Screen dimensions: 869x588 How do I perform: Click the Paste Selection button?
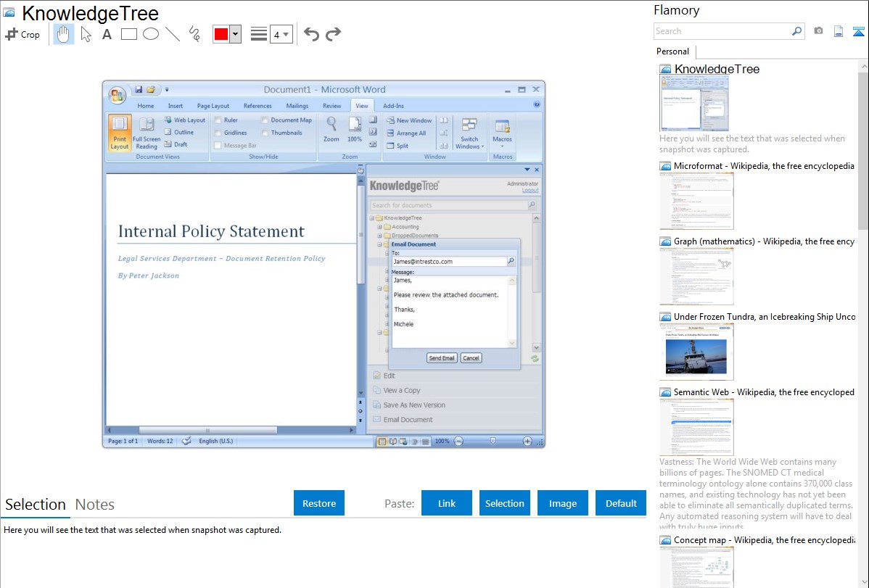(504, 503)
